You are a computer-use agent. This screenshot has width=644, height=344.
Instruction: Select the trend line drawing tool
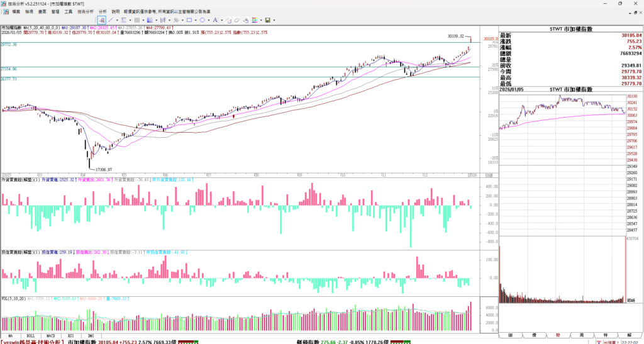point(111,20)
